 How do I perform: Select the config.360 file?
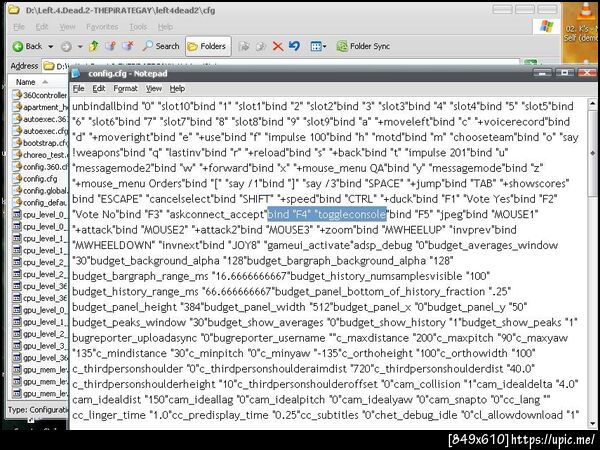coord(40,166)
